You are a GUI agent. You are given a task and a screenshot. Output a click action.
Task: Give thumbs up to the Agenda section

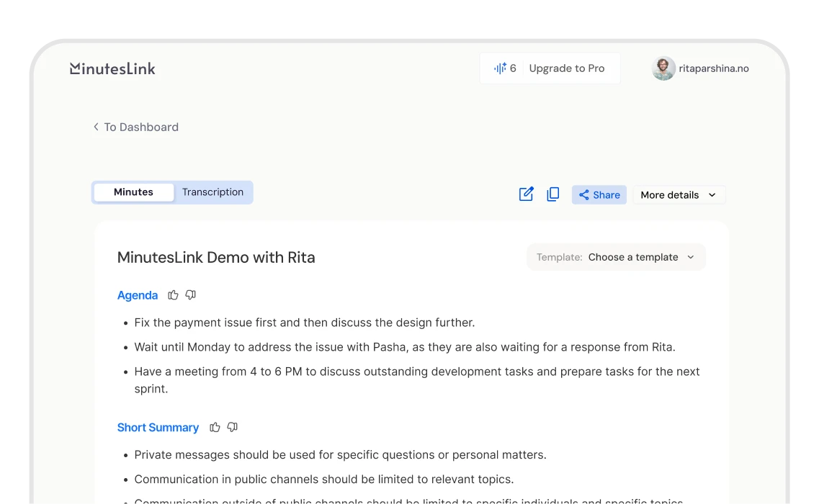[x=173, y=295]
